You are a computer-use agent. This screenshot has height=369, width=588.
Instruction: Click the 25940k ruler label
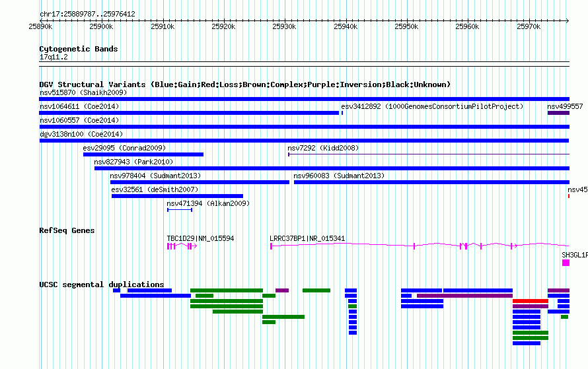(x=346, y=26)
